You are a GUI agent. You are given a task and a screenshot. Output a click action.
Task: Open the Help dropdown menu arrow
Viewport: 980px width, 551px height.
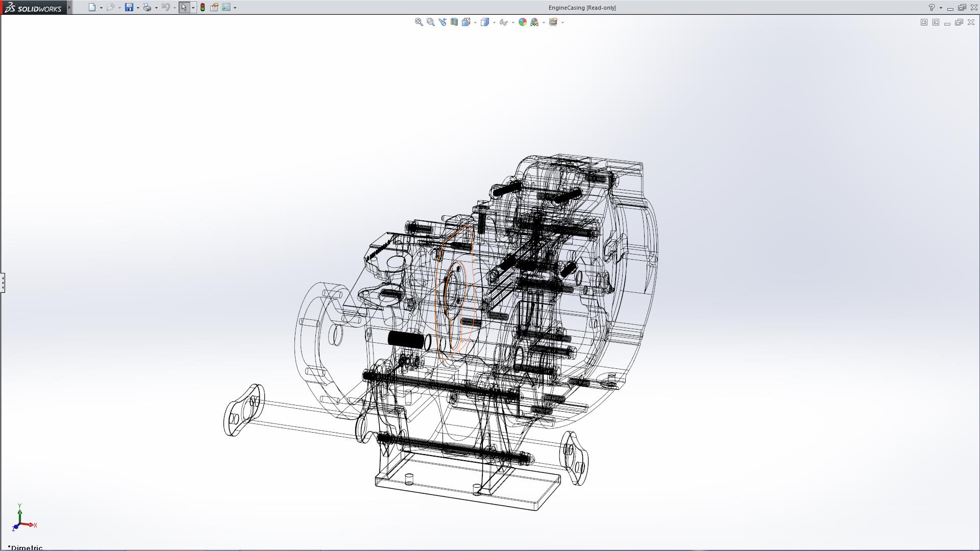click(941, 8)
